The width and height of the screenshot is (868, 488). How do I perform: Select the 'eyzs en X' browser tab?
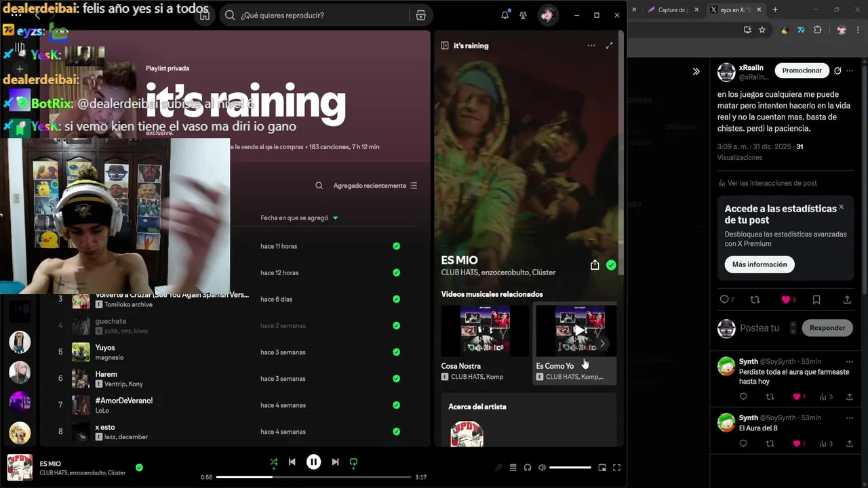click(x=734, y=9)
